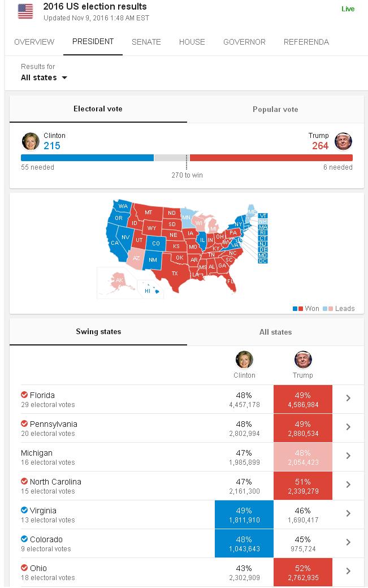
Task: Click the red checkmark beside Florida
Action: (x=24, y=395)
